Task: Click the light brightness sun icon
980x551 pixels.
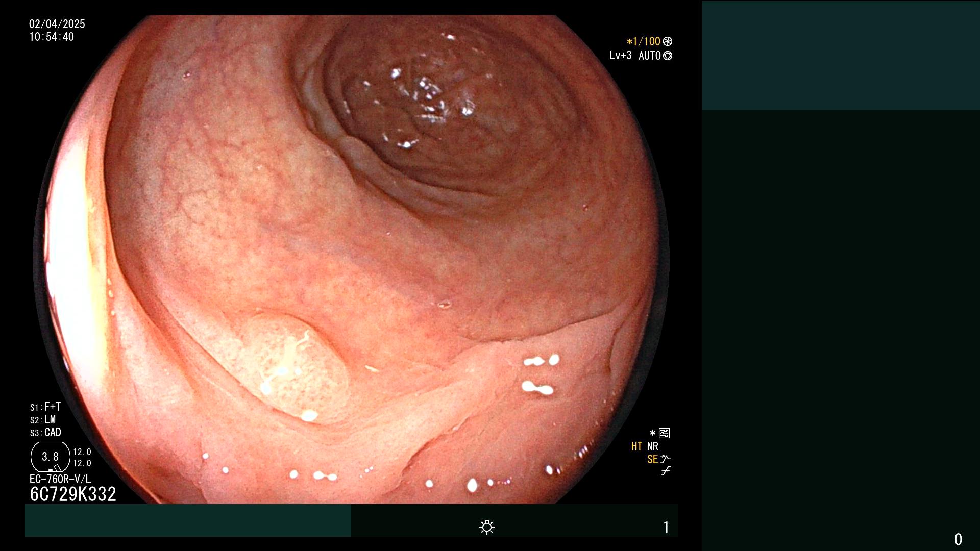Action: (487, 527)
